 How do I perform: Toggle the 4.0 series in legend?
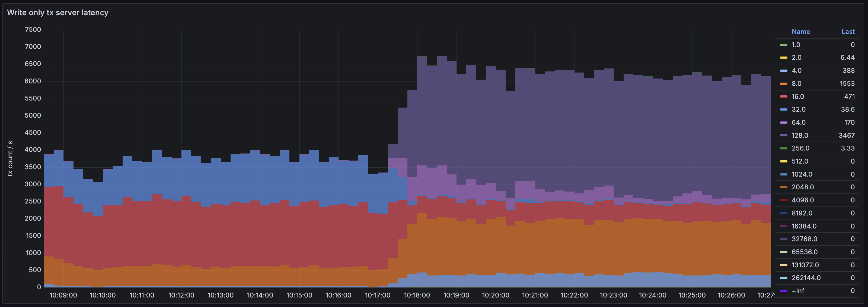(796, 71)
